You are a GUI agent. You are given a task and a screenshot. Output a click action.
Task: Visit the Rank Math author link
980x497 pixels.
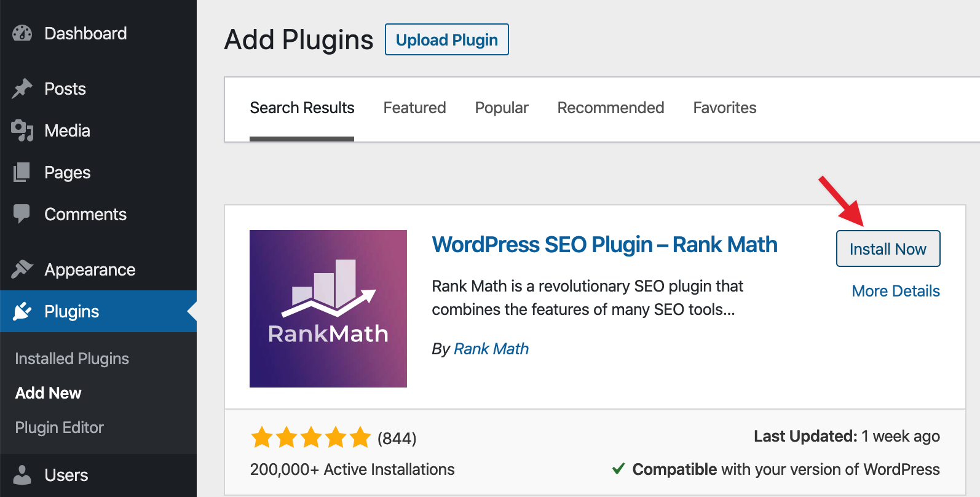pyautogui.click(x=491, y=349)
